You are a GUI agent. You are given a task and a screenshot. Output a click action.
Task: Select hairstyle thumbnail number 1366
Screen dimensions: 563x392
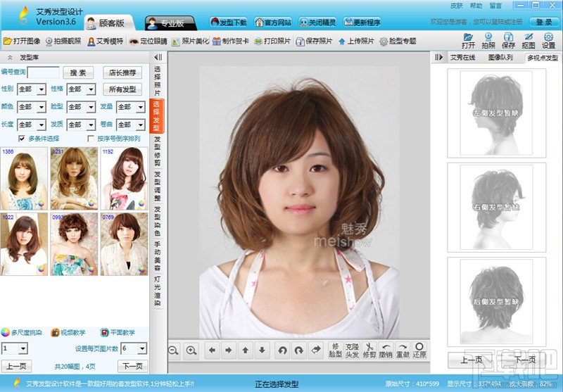click(24, 179)
